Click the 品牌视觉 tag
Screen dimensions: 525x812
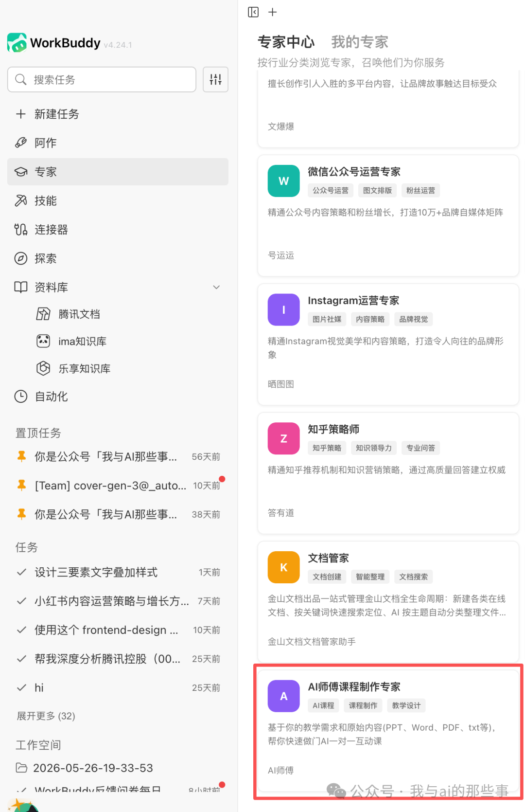click(x=414, y=319)
